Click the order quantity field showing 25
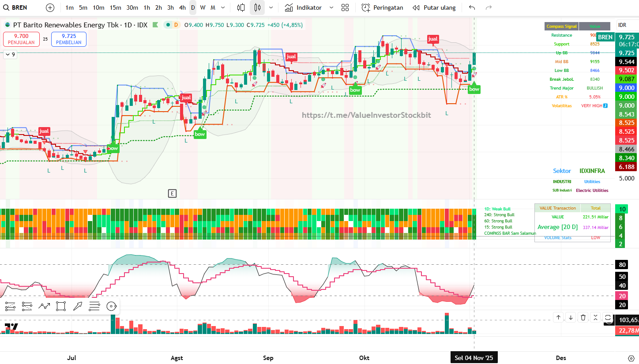 (45, 39)
